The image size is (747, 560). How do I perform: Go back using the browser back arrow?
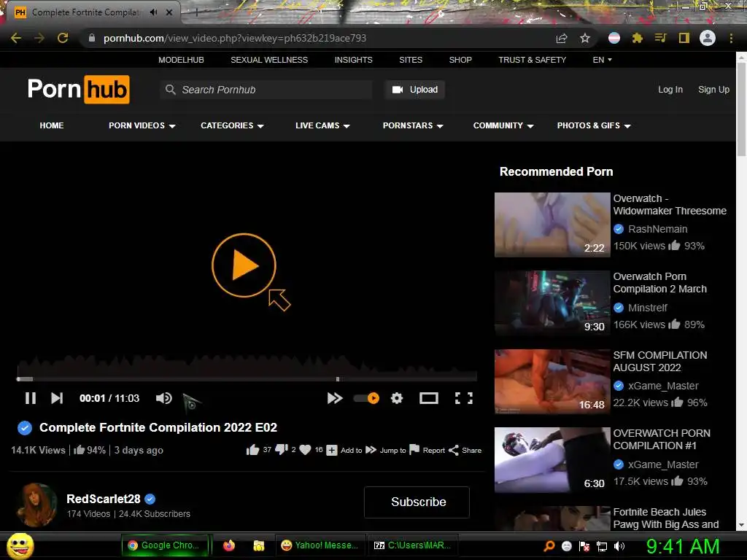point(16,38)
